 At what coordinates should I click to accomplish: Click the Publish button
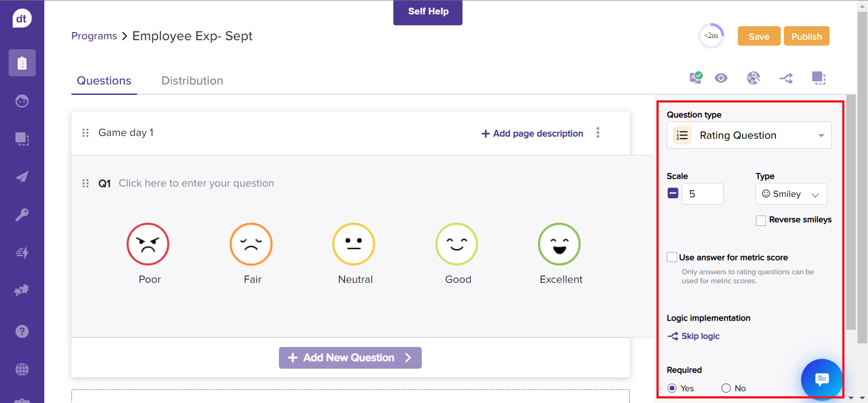(x=806, y=36)
